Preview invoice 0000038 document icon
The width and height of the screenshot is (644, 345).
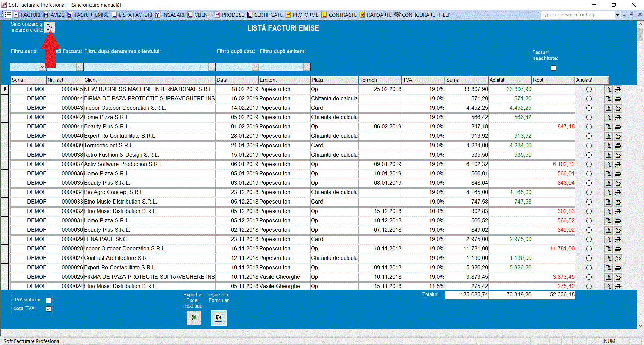click(608, 155)
